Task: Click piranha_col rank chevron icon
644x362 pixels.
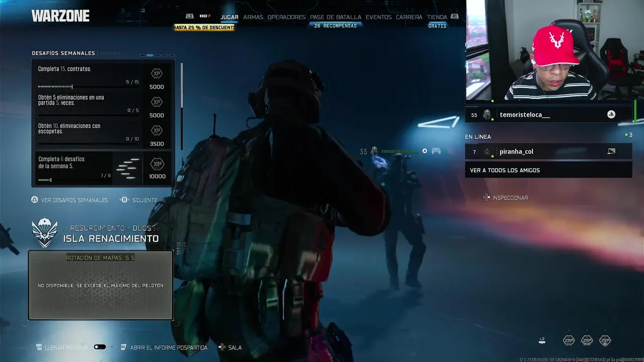Action: pos(487,151)
